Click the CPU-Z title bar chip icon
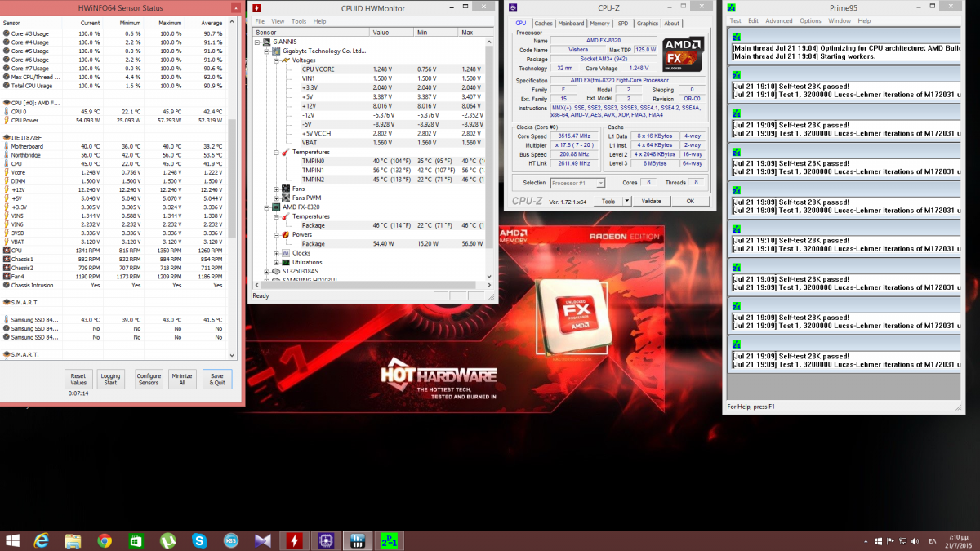This screenshot has width=980, height=551. coord(513,7)
